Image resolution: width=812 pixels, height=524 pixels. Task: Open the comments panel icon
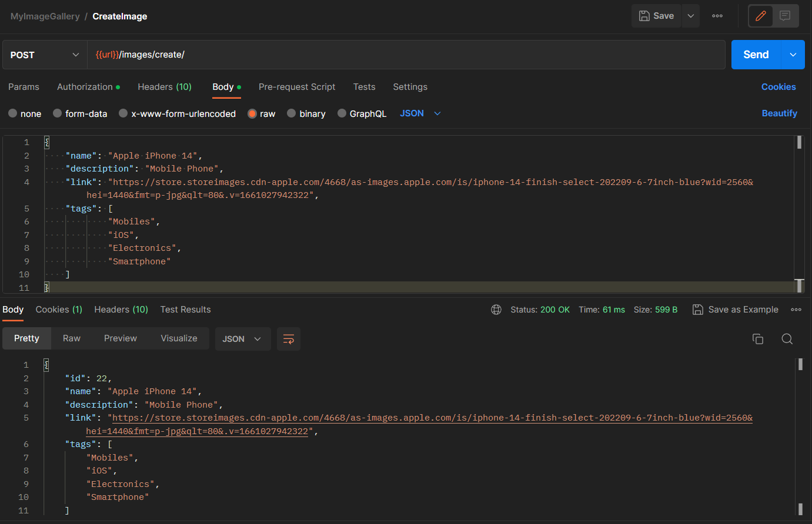(785, 16)
